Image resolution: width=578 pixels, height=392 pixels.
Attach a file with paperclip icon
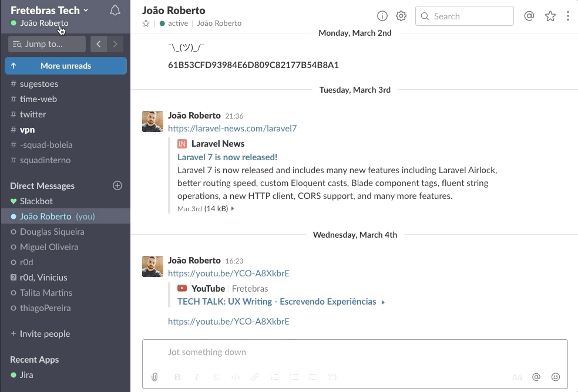(154, 377)
